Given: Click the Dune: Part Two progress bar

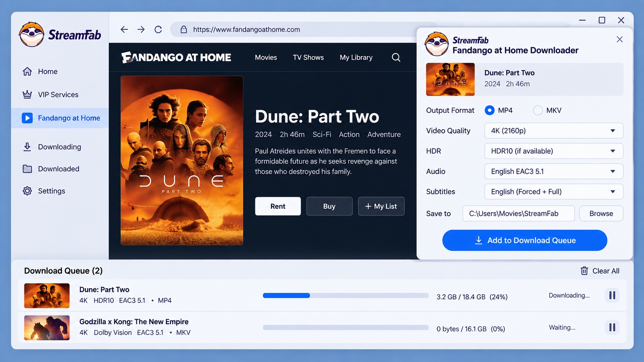Looking at the screenshot, I should click(x=345, y=295).
